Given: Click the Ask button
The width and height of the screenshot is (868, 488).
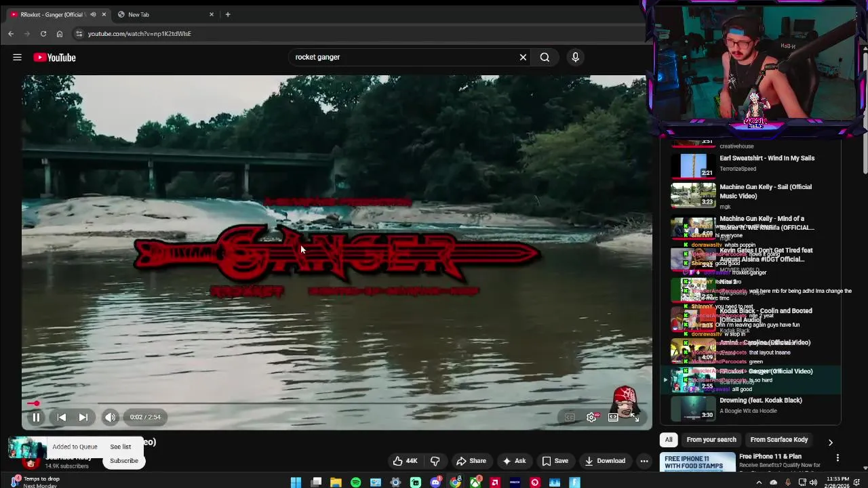Looking at the screenshot, I should pos(513,461).
